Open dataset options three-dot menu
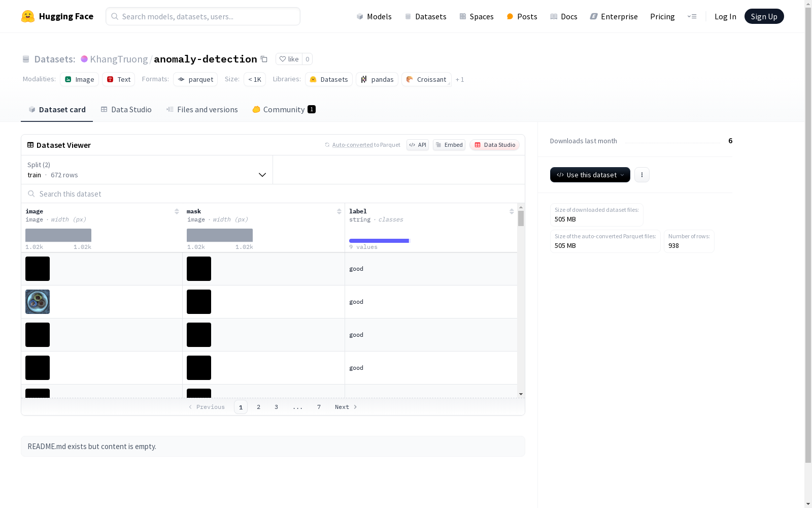The image size is (812, 508). (x=642, y=175)
